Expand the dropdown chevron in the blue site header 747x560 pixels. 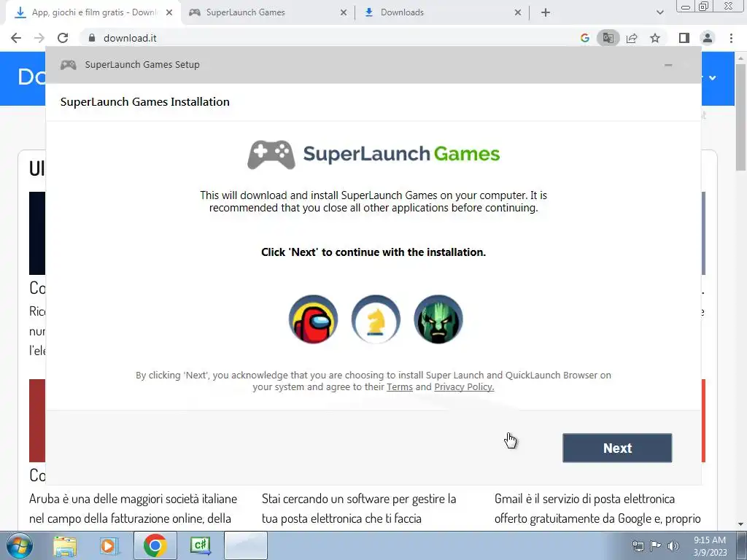712,77
